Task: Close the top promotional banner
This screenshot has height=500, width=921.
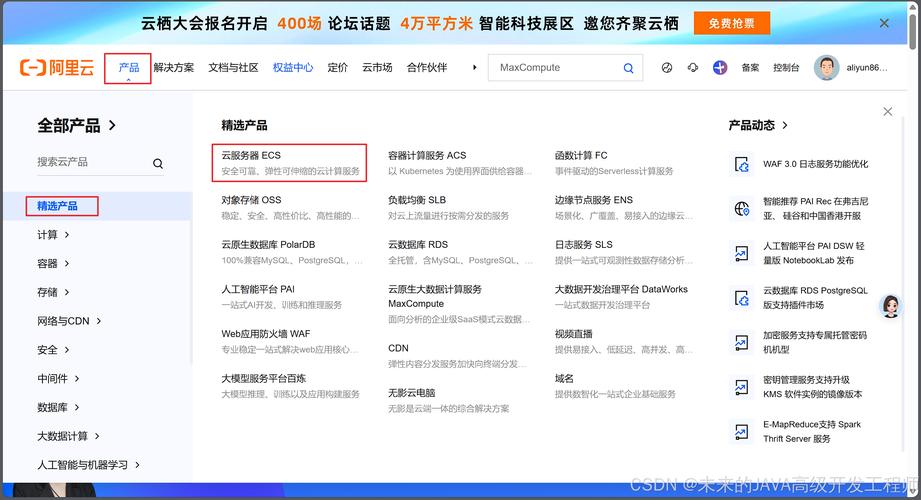Action: [x=884, y=24]
